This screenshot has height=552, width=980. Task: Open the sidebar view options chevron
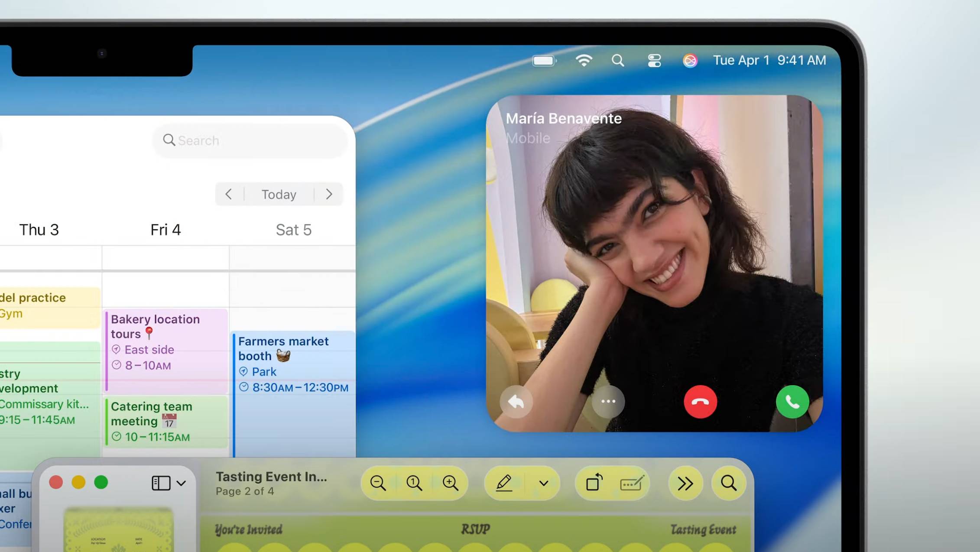click(181, 483)
